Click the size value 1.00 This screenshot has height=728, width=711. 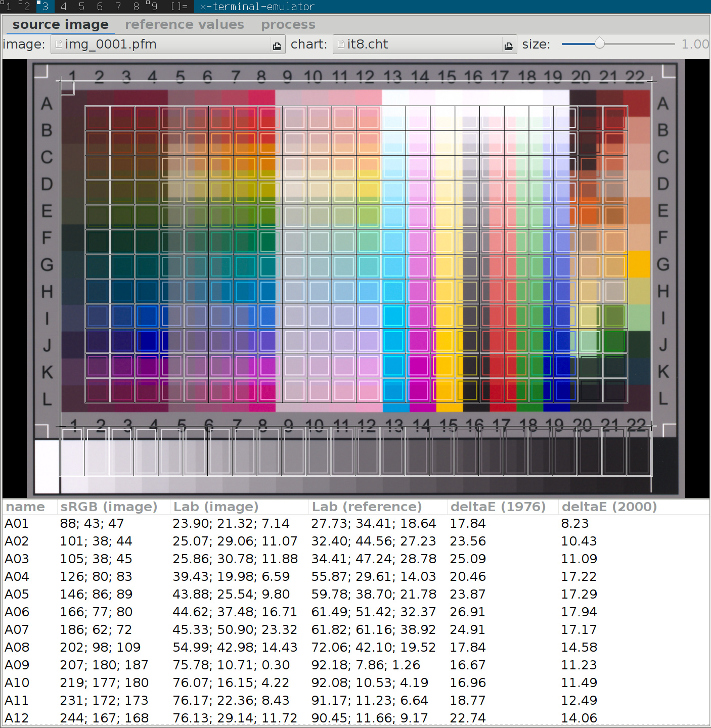pyautogui.click(x=695, y=44)
